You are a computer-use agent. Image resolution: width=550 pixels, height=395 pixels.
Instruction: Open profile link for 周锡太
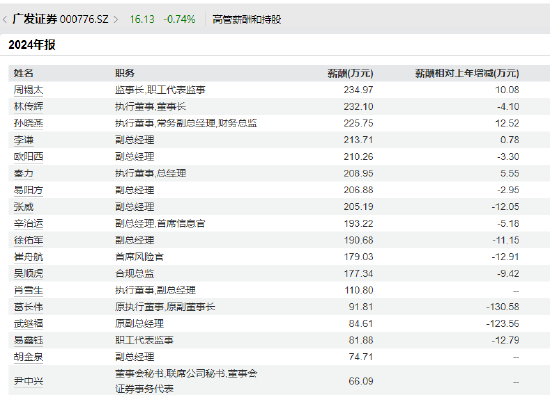click(28, 90)
